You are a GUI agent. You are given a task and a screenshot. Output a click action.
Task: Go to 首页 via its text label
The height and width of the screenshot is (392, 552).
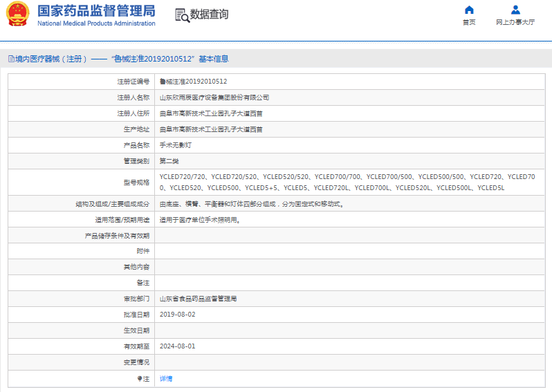pyautogui.click(x=469, y=22)
